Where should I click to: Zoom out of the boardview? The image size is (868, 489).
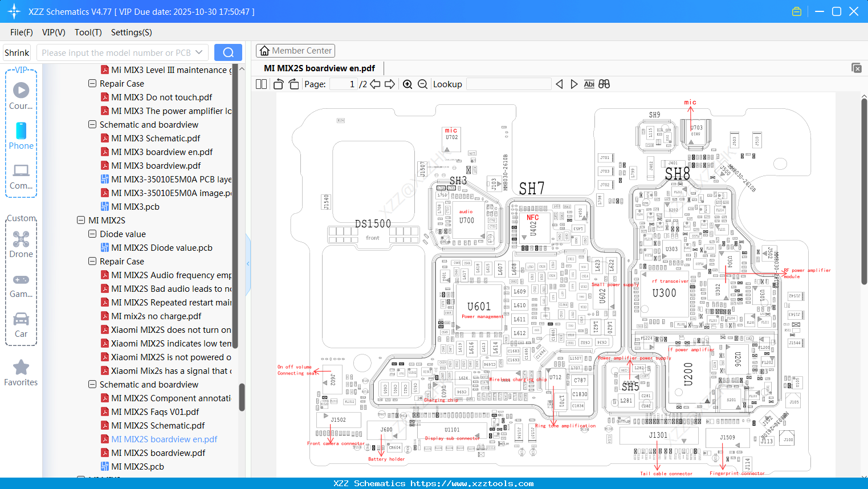coord(422,84)
